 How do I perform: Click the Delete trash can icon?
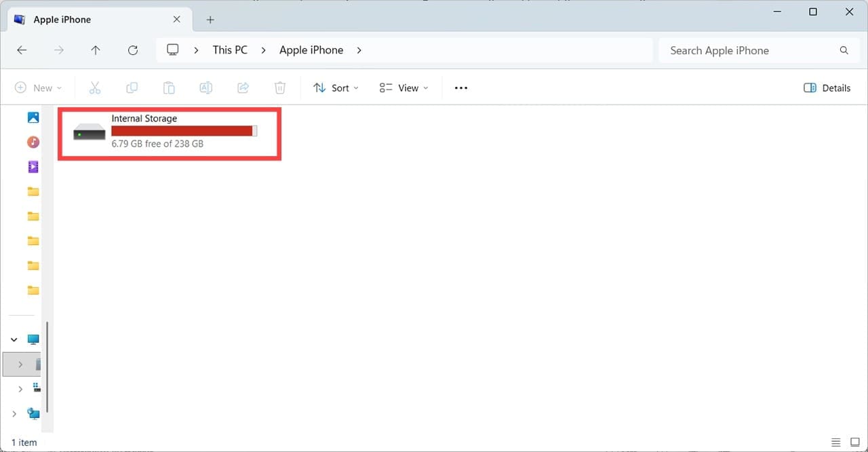point(280,88)
